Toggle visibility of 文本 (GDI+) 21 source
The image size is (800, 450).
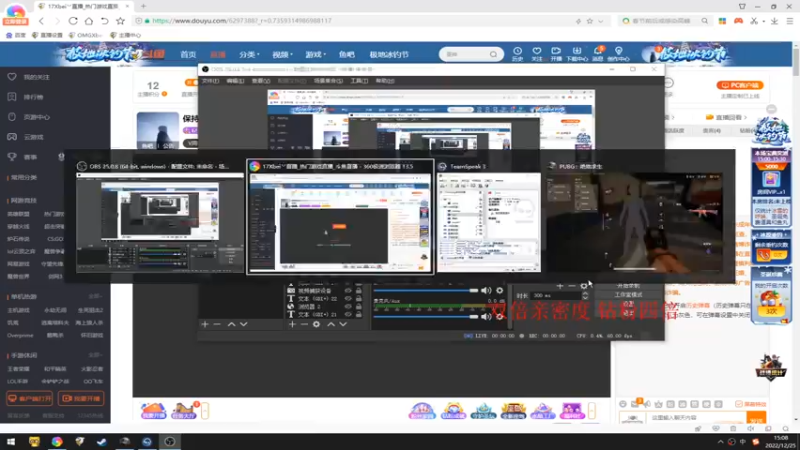click(348, 315)
